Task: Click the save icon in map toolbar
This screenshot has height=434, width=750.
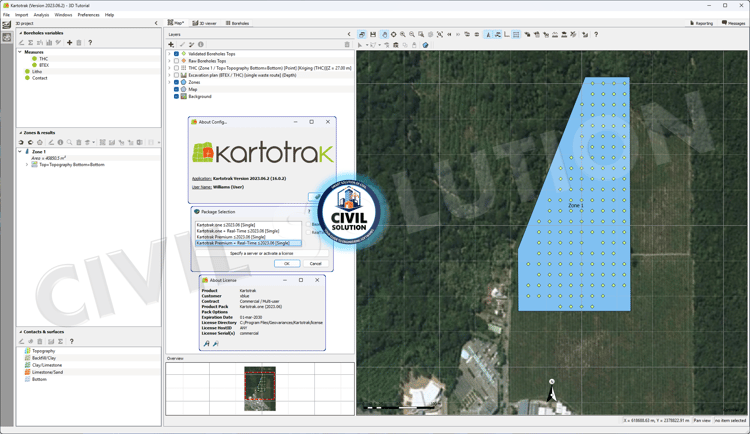Action: pyautogui.click(x=373, y=34)
